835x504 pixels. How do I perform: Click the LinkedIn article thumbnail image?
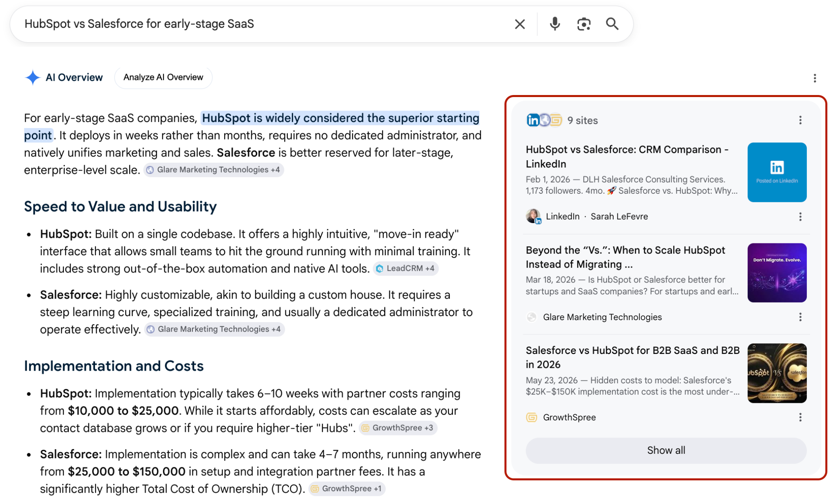point(777,172)
